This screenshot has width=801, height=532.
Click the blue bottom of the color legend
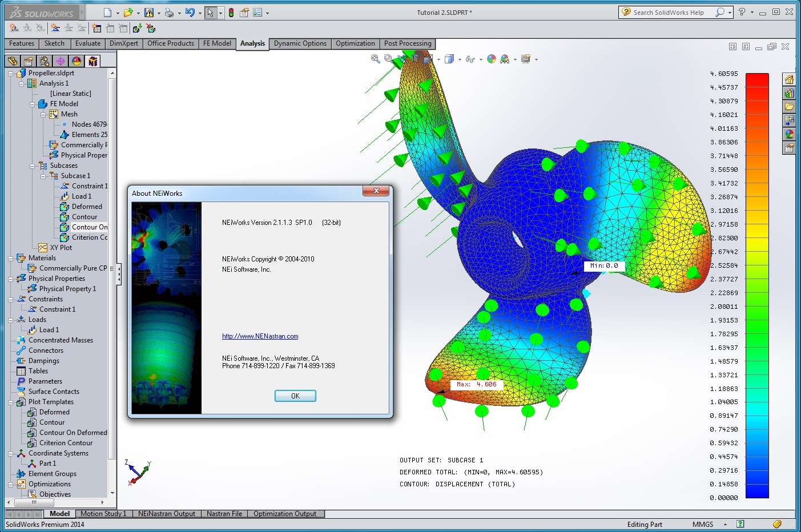[757, 491]
